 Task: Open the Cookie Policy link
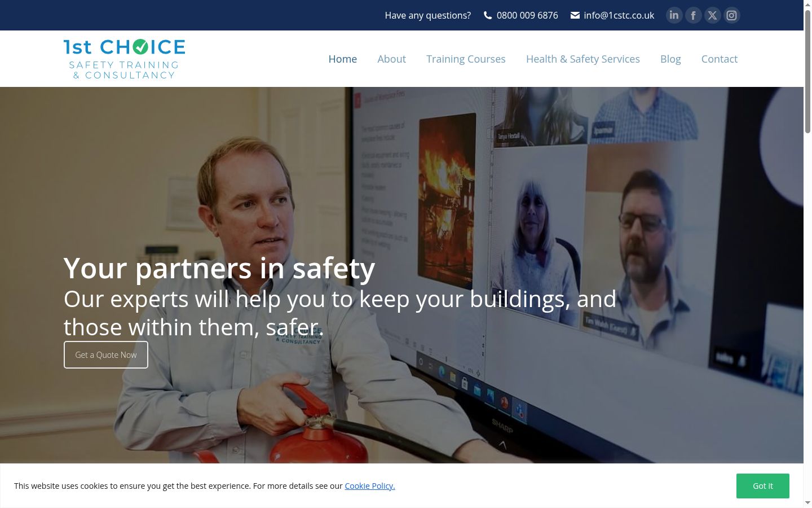click(370, 486)
